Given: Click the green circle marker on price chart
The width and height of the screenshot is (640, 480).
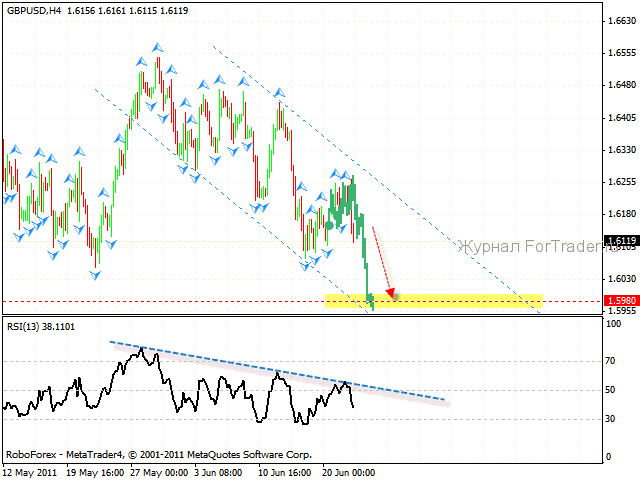Looking at the screenshot, I should pos(329,225).
